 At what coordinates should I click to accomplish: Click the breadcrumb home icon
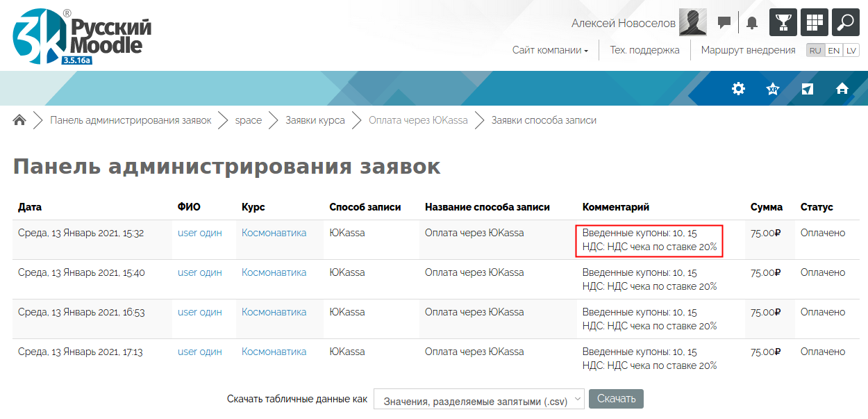pos(19,120)
